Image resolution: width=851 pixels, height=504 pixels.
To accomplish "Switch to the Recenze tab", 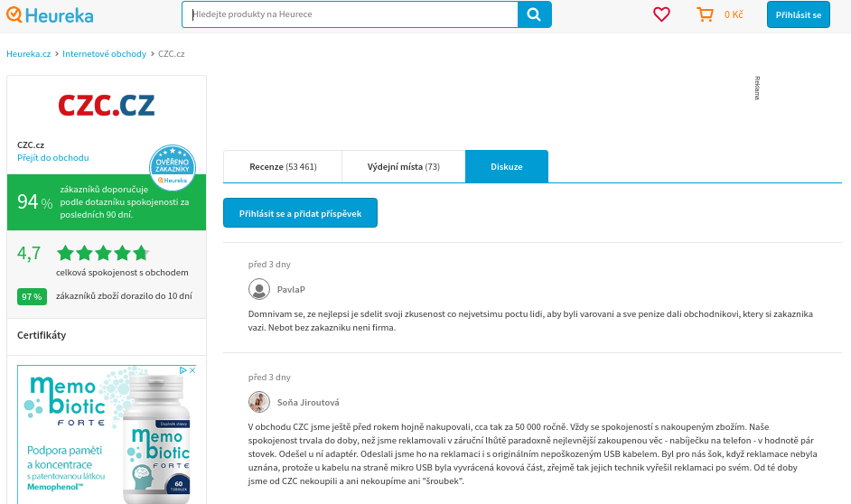I will 283,166.
